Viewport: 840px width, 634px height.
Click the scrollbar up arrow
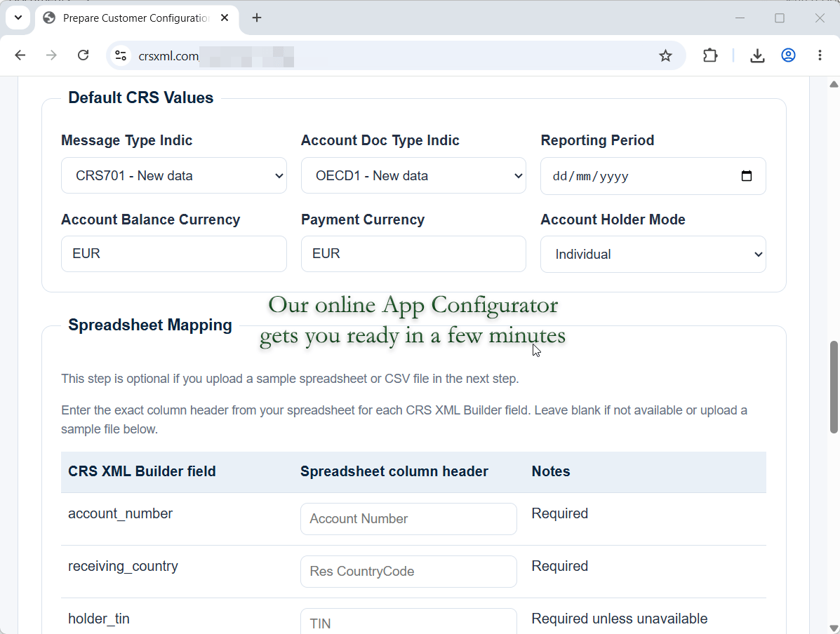pyautogui.click(x=834, y=84)
